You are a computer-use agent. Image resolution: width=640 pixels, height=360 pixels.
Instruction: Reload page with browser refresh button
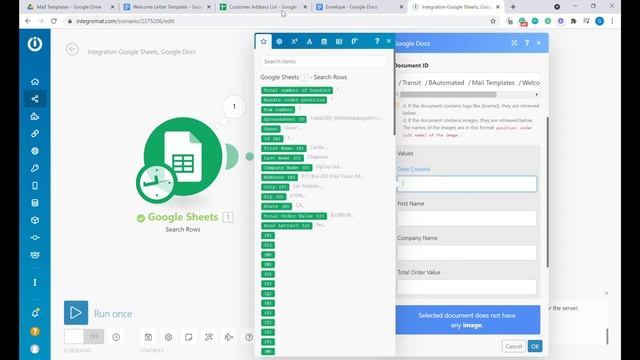[x=54, y=21]
